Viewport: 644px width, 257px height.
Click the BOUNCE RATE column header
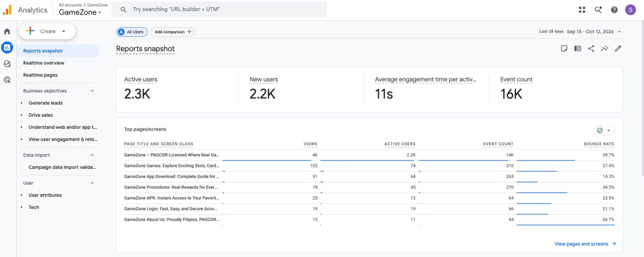click(x=599, y=144)
